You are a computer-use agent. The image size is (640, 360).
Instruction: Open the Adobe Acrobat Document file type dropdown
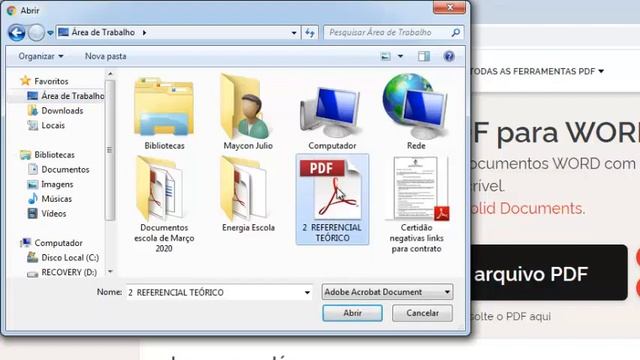pyautogui.click(x=387, y=292)
